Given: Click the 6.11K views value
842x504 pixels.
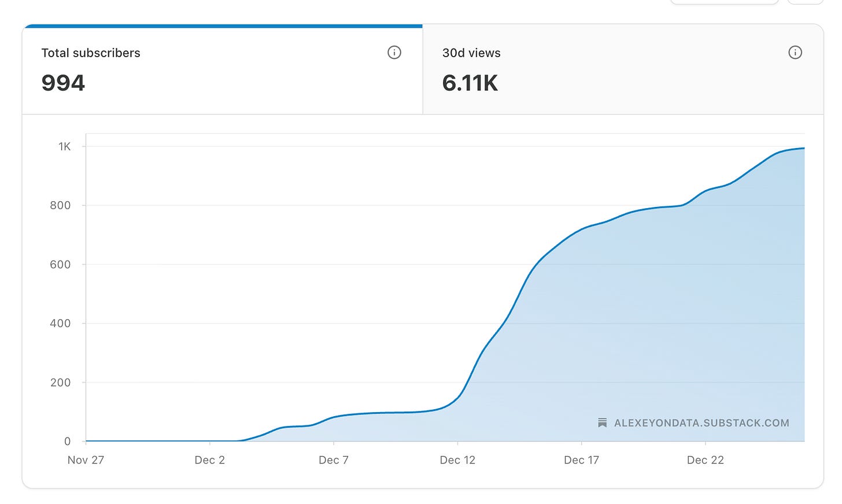Looking at the screenshot, I should (470, 83).
